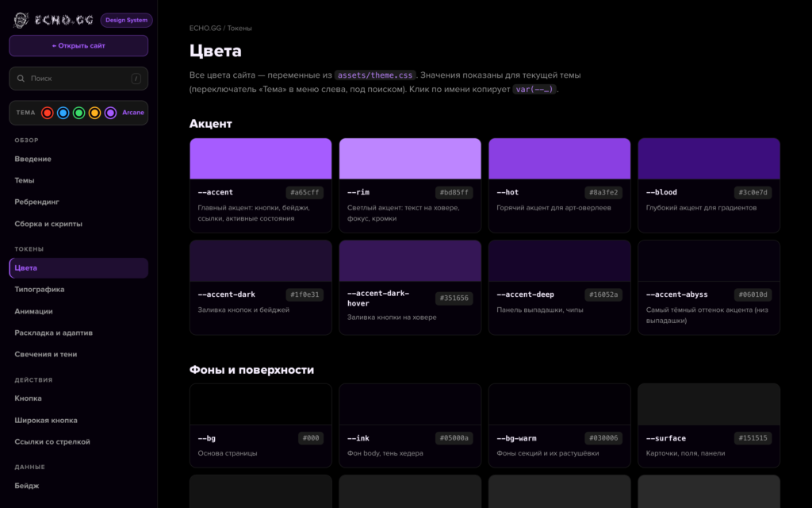Screen dimensions: 812x508
Task: Open Ссылки со стрелкой in the sidebar
Action: (x=52, y=442)
